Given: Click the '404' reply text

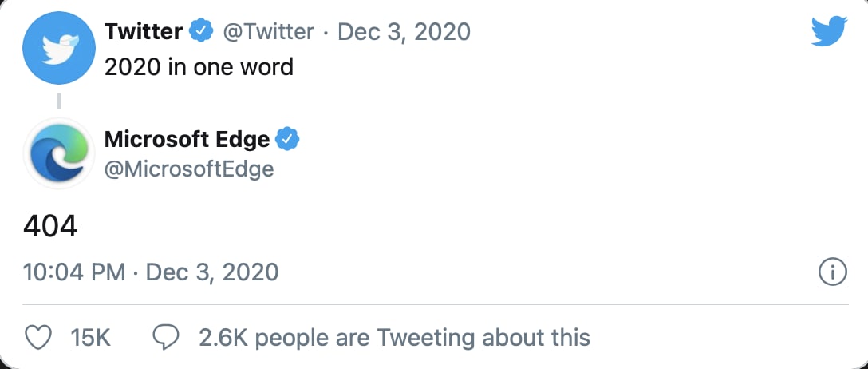Looking at the screenshot, I should (50, 227).
